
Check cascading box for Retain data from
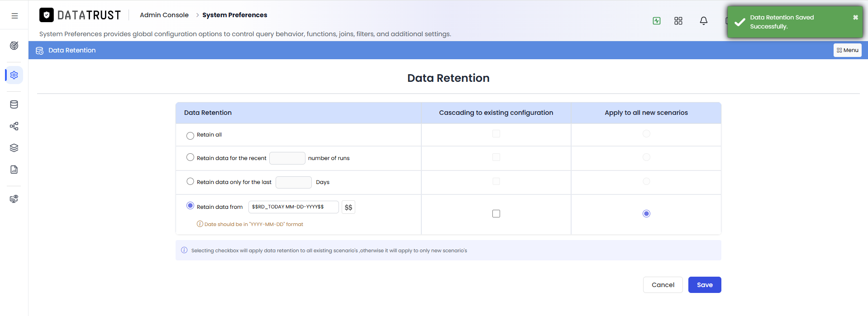(496, 214)
